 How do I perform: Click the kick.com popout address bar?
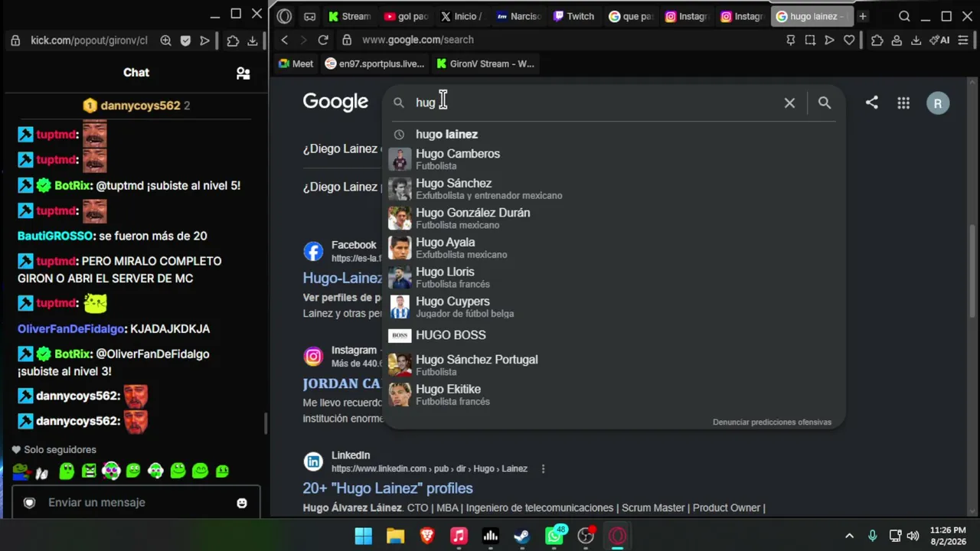coord(89,41)
